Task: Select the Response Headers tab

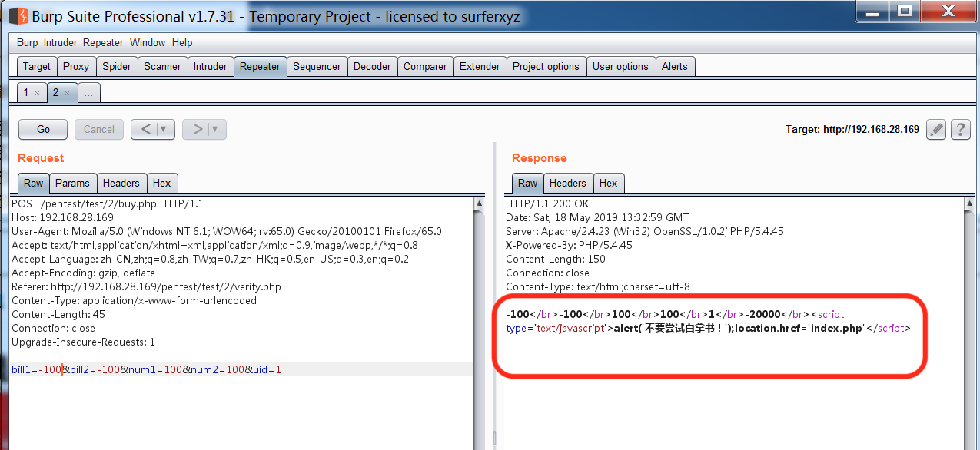Action: [568, 183]
